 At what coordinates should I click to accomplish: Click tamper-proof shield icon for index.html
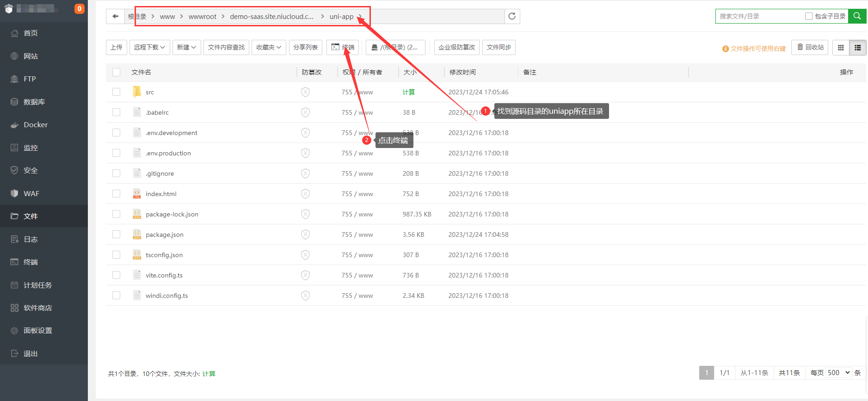tap(305, 194)
